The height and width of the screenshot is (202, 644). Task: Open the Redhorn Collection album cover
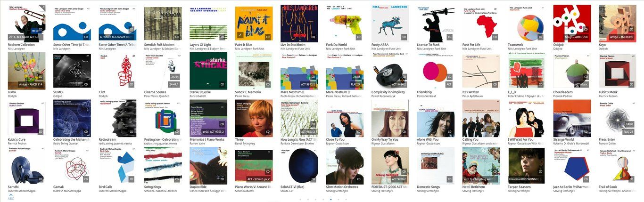click(26, 24)
